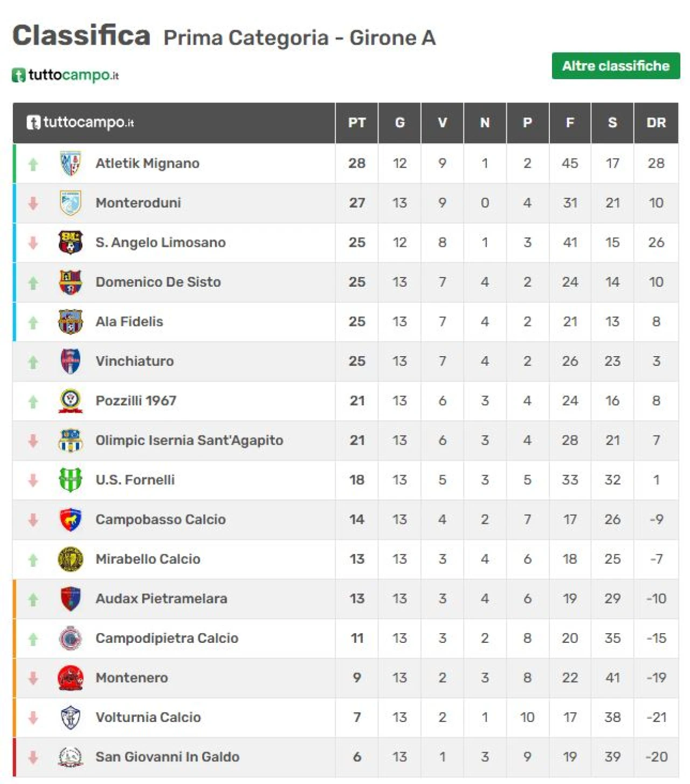Click the San Giovanni In Galdo crest

[x=71, y=757]
